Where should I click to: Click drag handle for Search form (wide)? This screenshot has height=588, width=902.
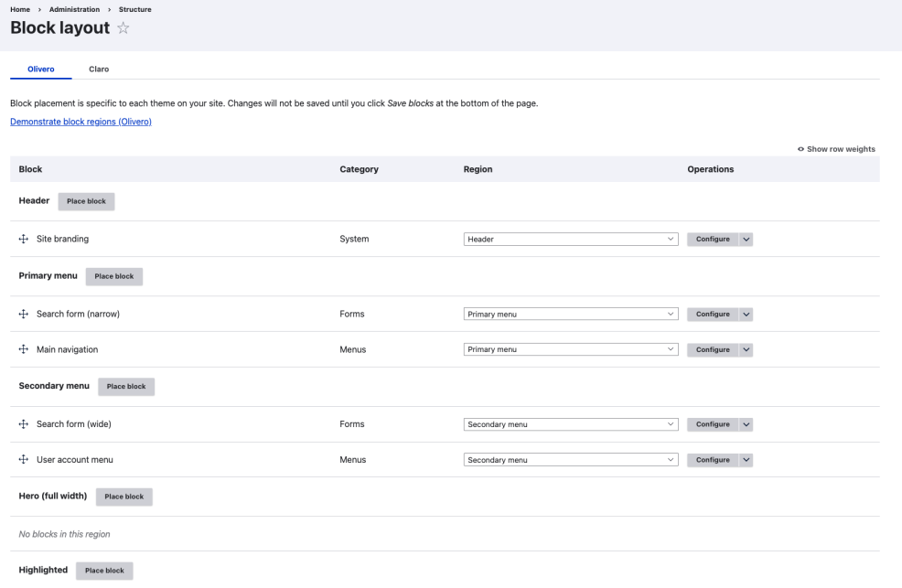tap(24, 424)
